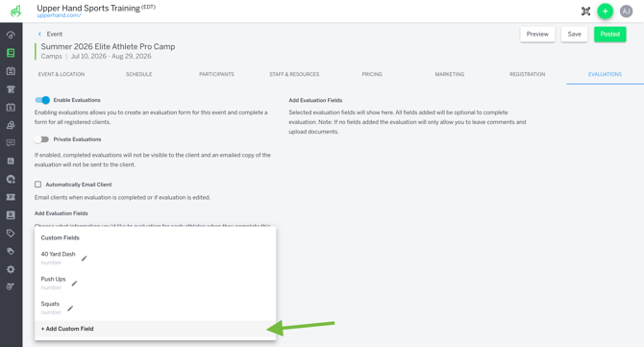Screen dimensions: 644x347
Task: Switch to the Participants tab
Action: [x=216, y=74]
